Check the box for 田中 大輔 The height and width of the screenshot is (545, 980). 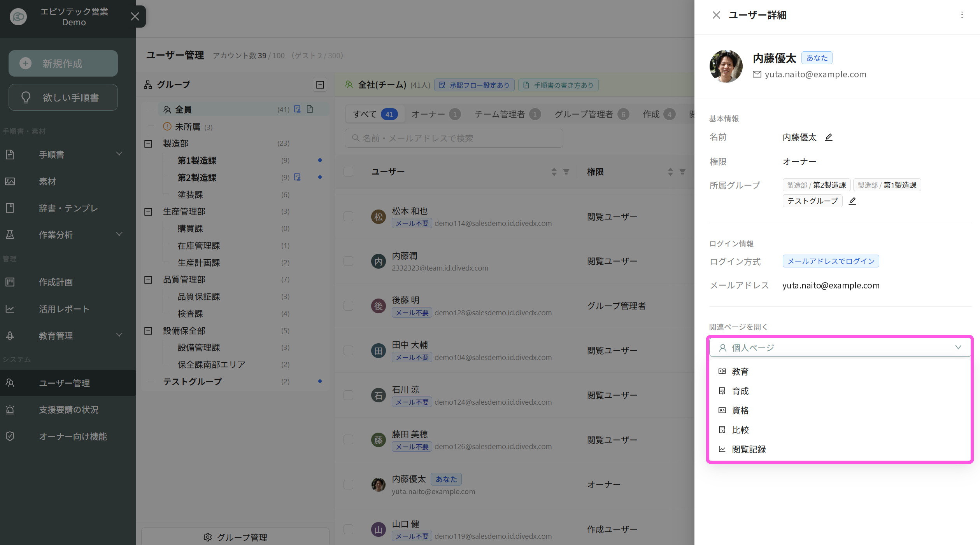point(349,351)
